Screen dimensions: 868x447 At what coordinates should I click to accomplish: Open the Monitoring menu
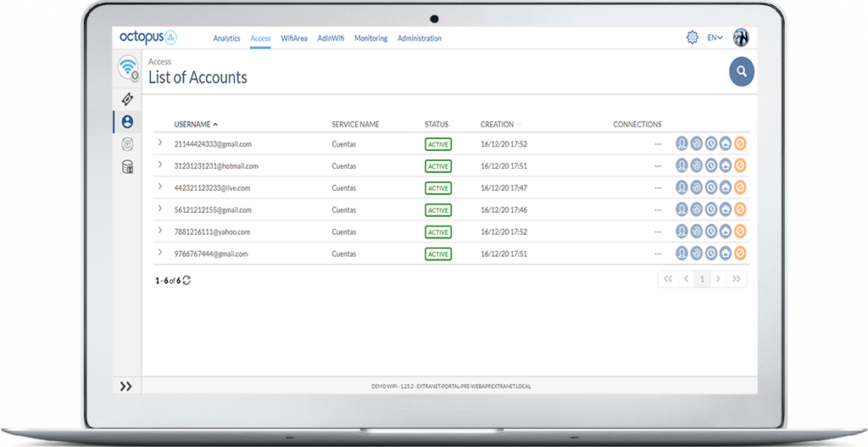click(371, 38)
